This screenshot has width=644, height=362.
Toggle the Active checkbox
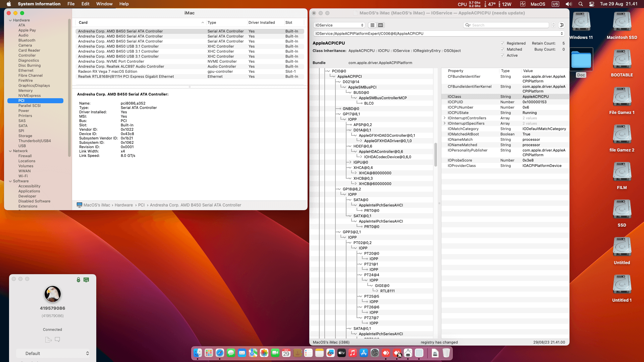point(502,55)
